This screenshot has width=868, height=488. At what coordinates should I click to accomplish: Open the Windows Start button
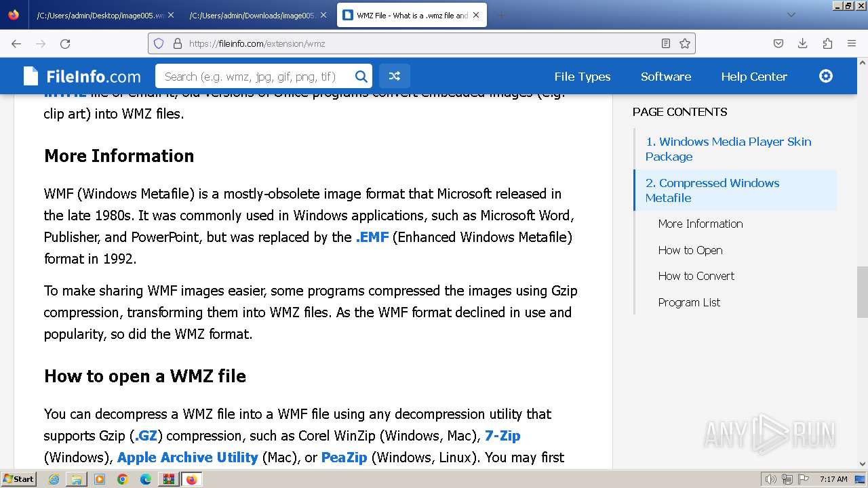point(19,479)
